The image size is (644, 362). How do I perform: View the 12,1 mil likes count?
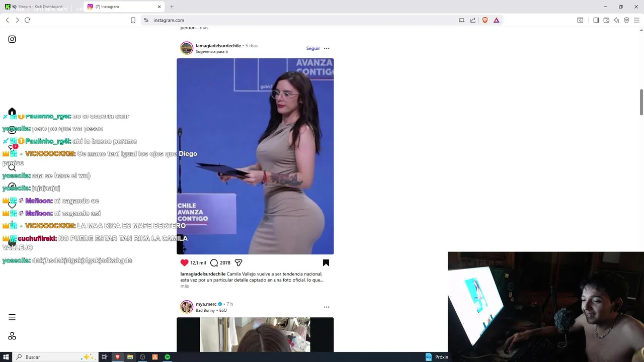click(198, 262)
